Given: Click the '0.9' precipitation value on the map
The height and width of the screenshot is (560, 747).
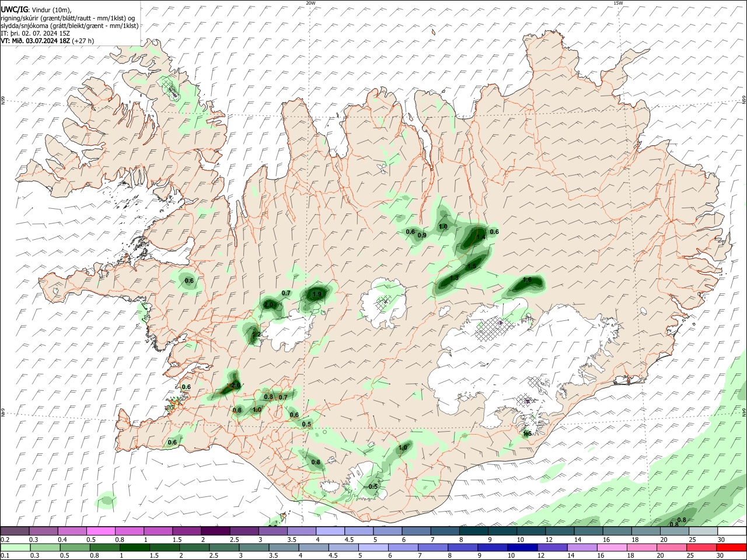Looking at the screenshot, I should click(x=422, y=235).
